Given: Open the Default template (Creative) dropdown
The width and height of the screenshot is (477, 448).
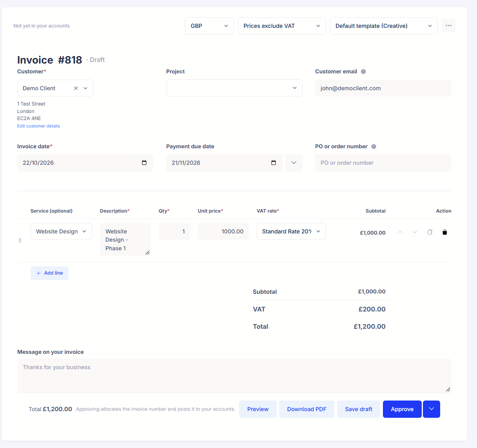Looking at the screenshot, I should click(384, 26).
